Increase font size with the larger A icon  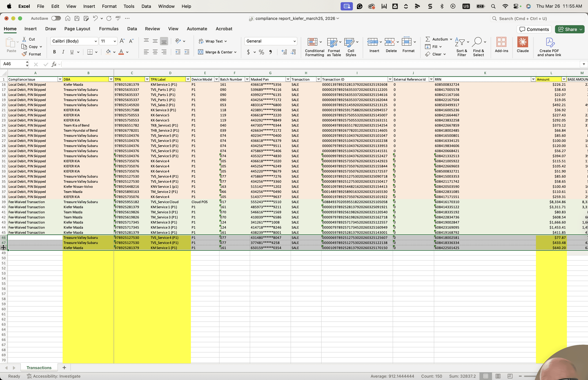tap(122, 41)
